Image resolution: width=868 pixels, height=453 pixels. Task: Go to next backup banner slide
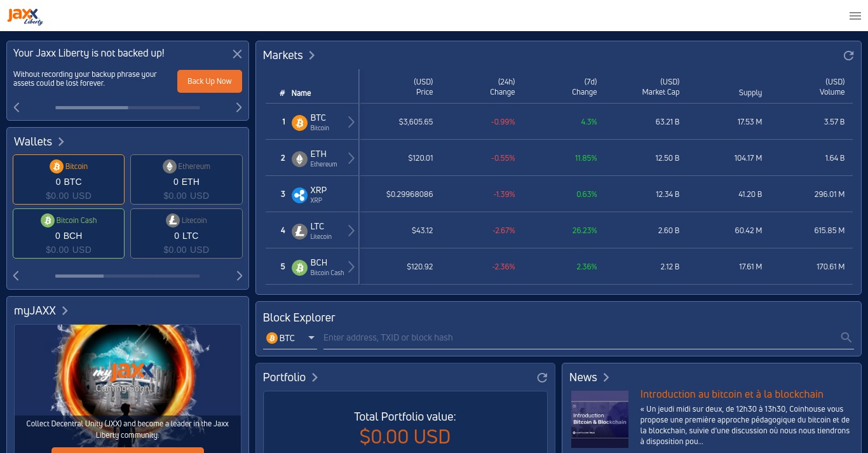(239, 107)
